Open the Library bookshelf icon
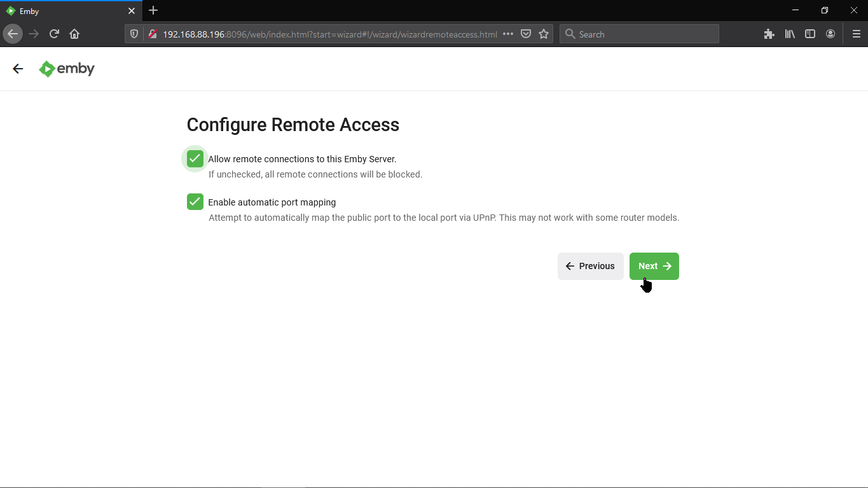 click(x=790, y=34)
